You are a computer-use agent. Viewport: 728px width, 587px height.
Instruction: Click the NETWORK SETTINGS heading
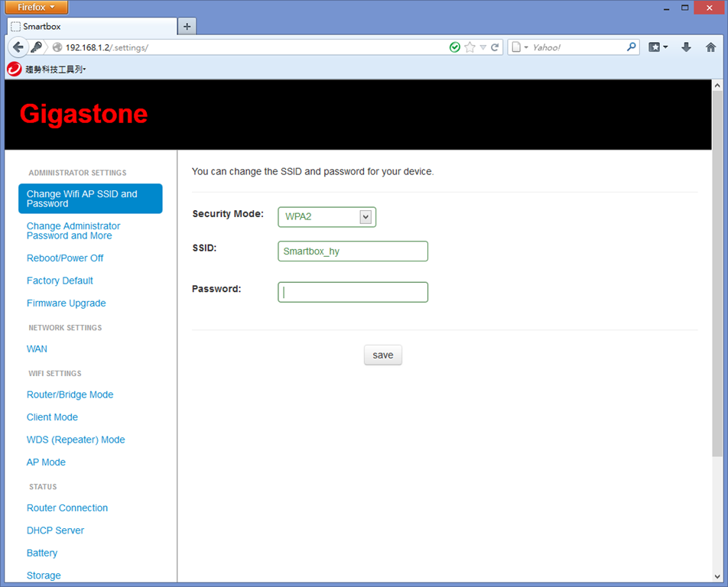coord(65,328)
